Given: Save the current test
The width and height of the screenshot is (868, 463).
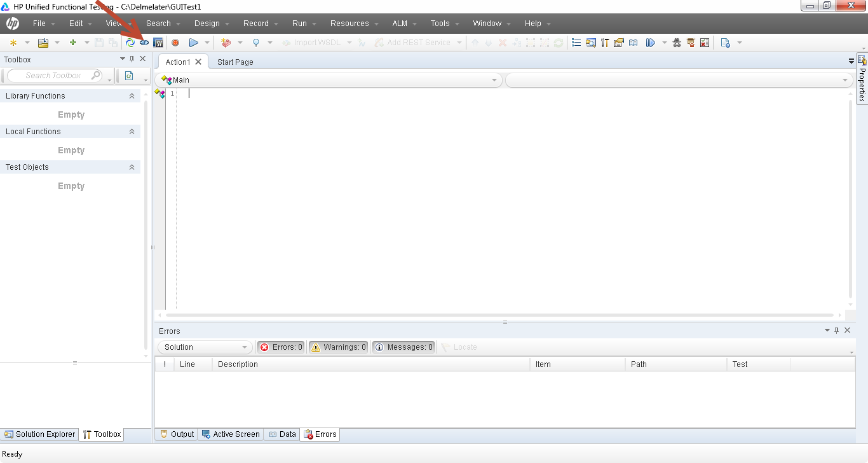Looking at the screenshot, I should coord(98,43).
